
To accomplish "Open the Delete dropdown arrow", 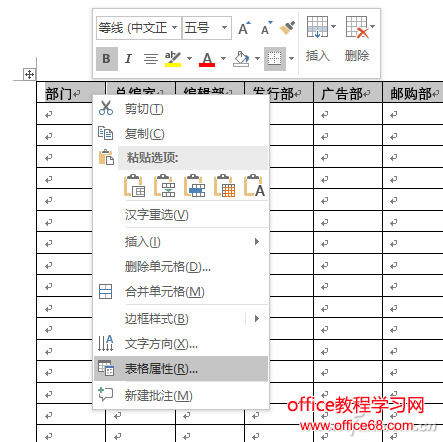I will pos(372,26).
